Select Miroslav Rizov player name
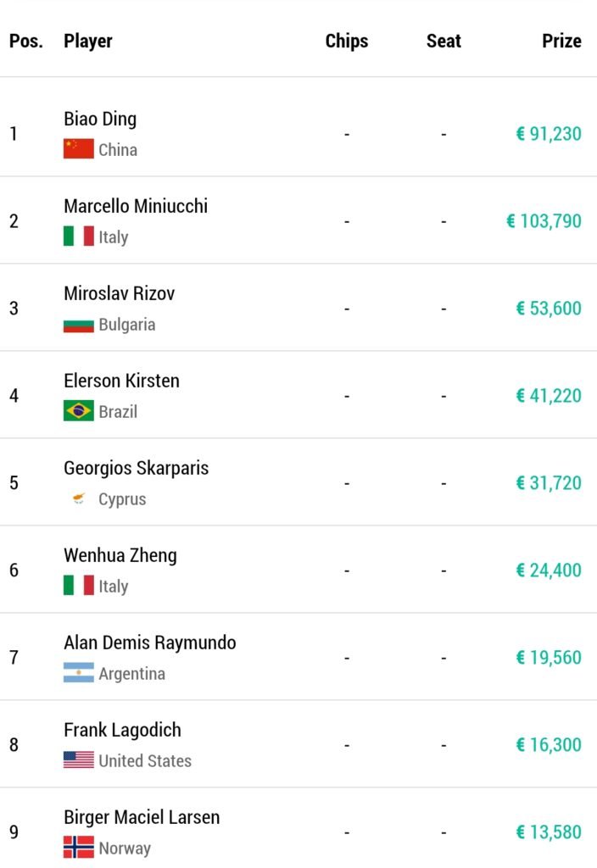Image resolution: width=597 pixels, height=868 pixels. (x=119, y=293)
